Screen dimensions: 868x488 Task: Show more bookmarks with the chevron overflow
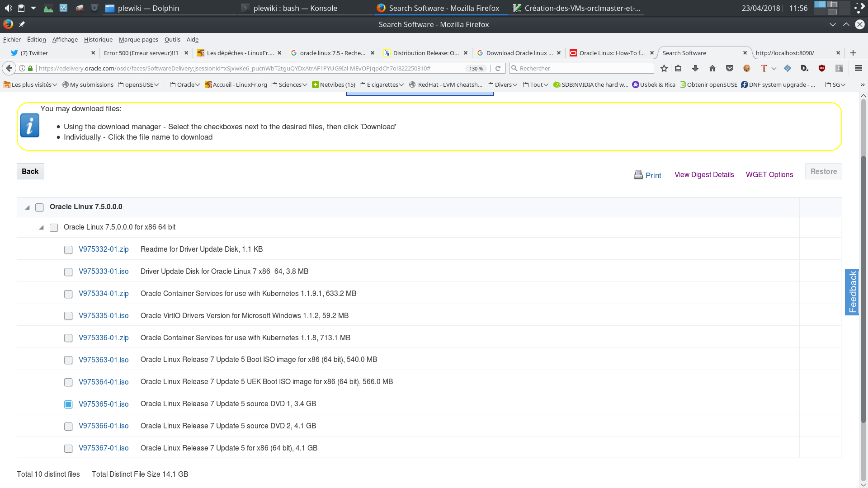point(863,84)
